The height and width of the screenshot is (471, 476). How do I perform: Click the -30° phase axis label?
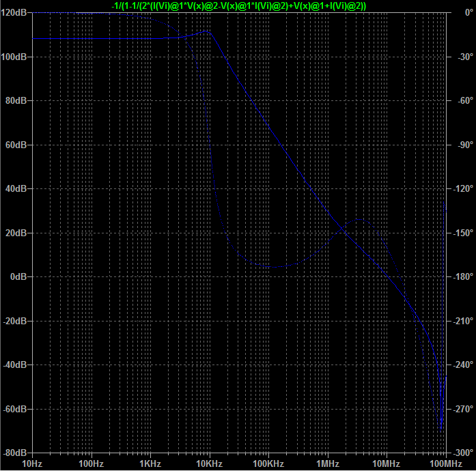[x=465, y=57]
